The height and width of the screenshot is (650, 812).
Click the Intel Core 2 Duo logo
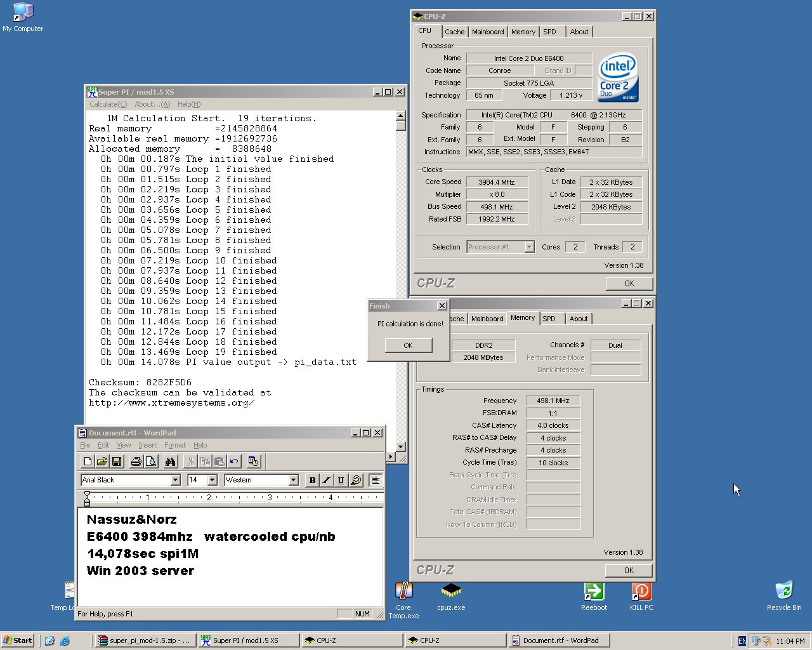coord(619,77)
